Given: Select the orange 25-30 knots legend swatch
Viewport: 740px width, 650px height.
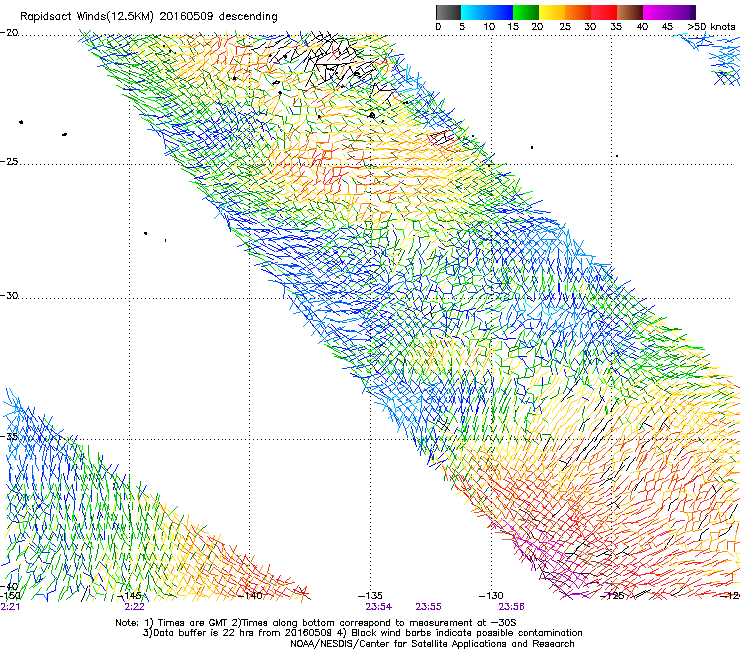Looking at the screenshot, I should point(578,12).
